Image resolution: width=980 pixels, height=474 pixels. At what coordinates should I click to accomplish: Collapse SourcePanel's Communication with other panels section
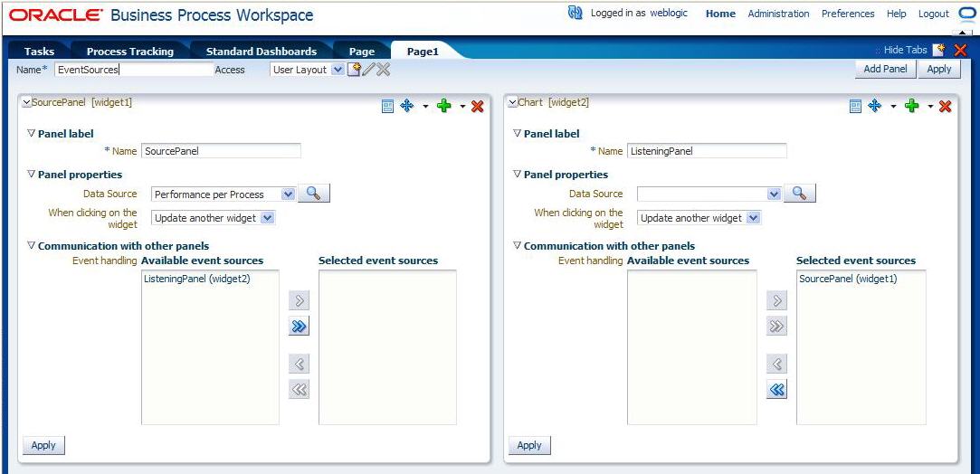click(32, 245)
